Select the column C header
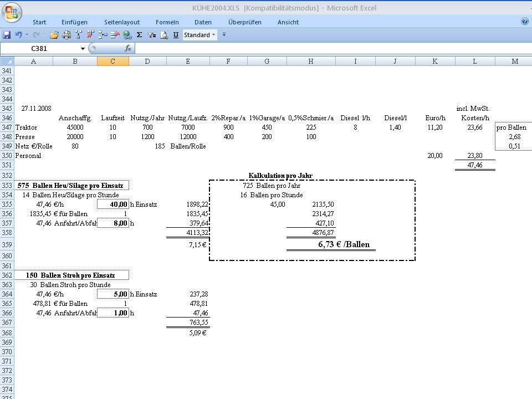Viewport: 532px width, 399px height. [113, 62]
